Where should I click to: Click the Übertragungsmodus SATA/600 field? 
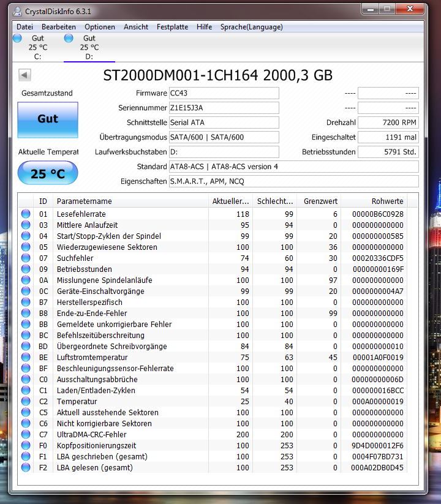[x=224, y=137]
